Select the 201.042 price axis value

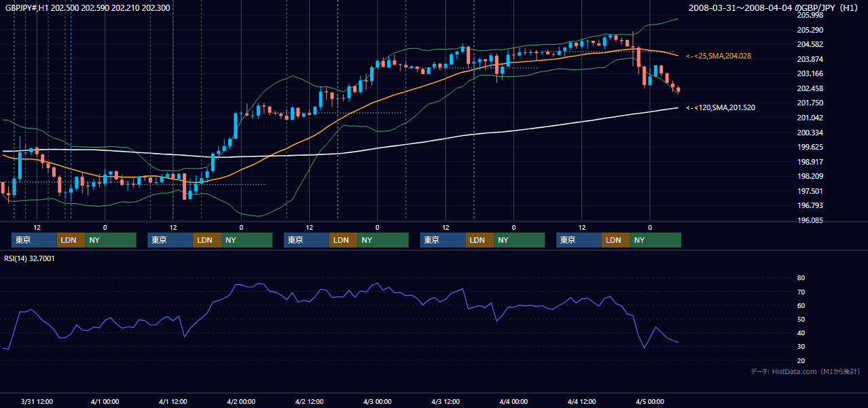810,118
